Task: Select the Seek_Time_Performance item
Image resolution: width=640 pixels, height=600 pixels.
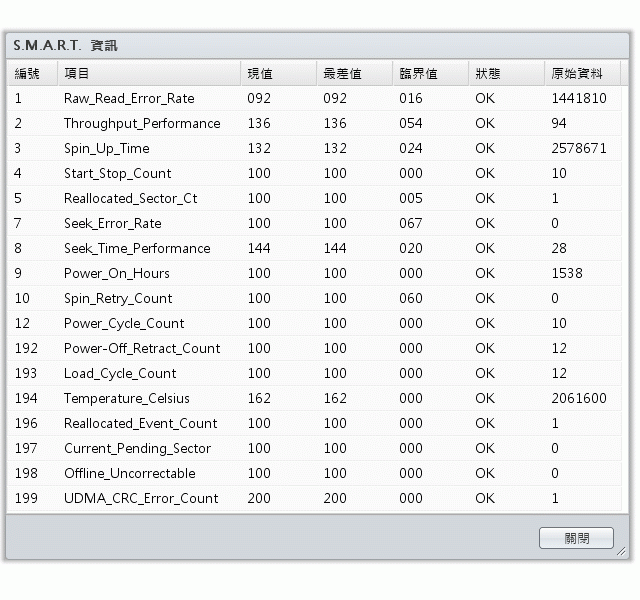Action: [137, 248]
